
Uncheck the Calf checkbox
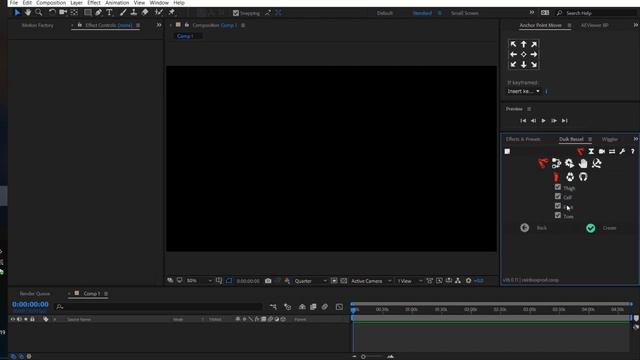coord(558,197)
